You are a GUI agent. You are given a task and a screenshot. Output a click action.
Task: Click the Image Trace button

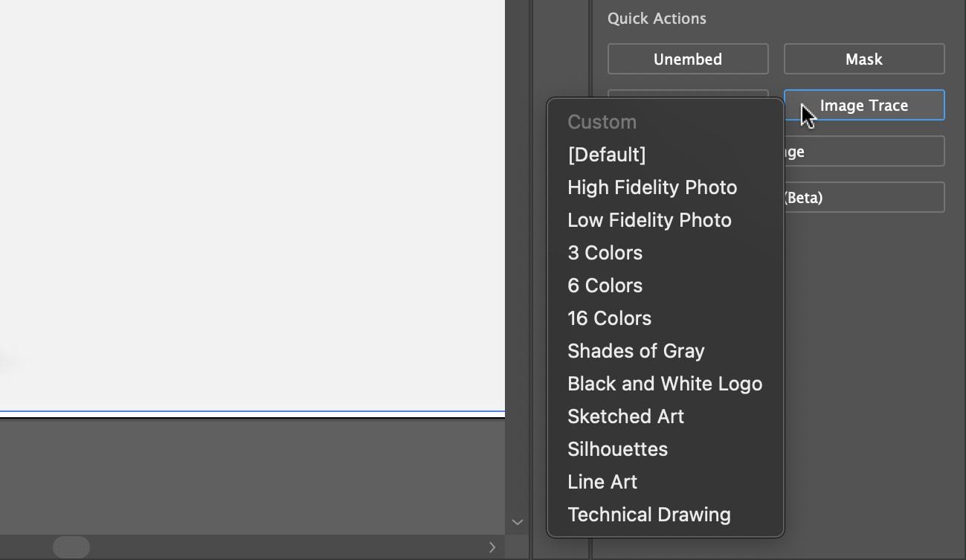(x=863, y=105)
